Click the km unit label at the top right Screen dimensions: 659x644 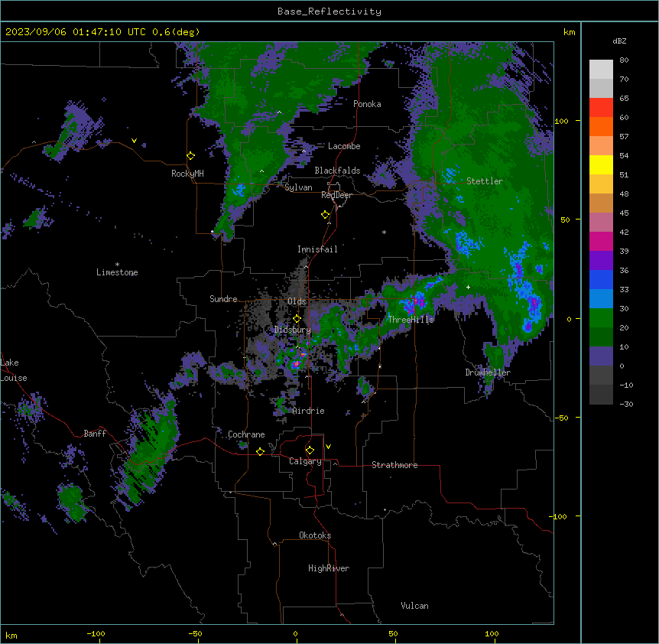tap(569, 32)
